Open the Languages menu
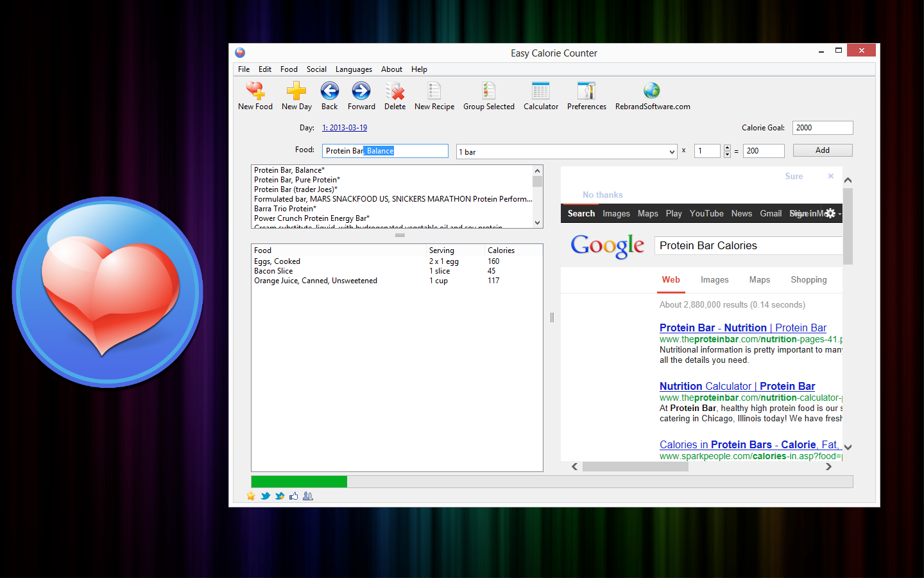924x578 pixels. pos(354,69)
